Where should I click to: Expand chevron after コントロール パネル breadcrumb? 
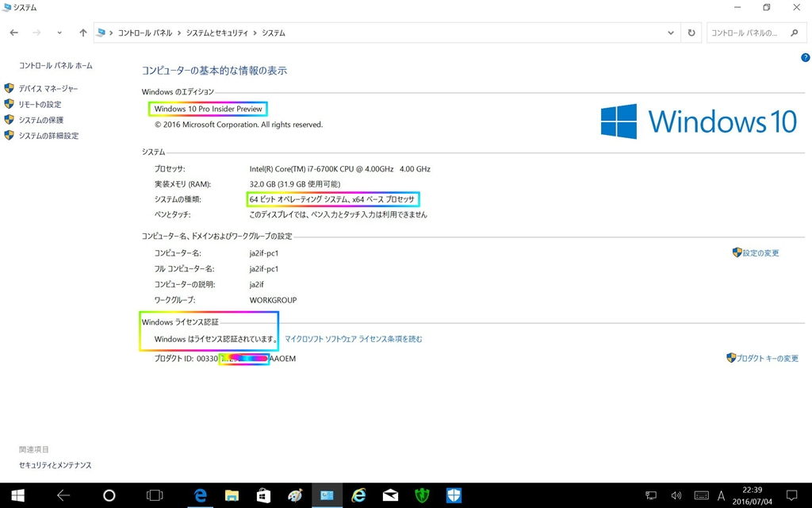[x=179, y=33]
